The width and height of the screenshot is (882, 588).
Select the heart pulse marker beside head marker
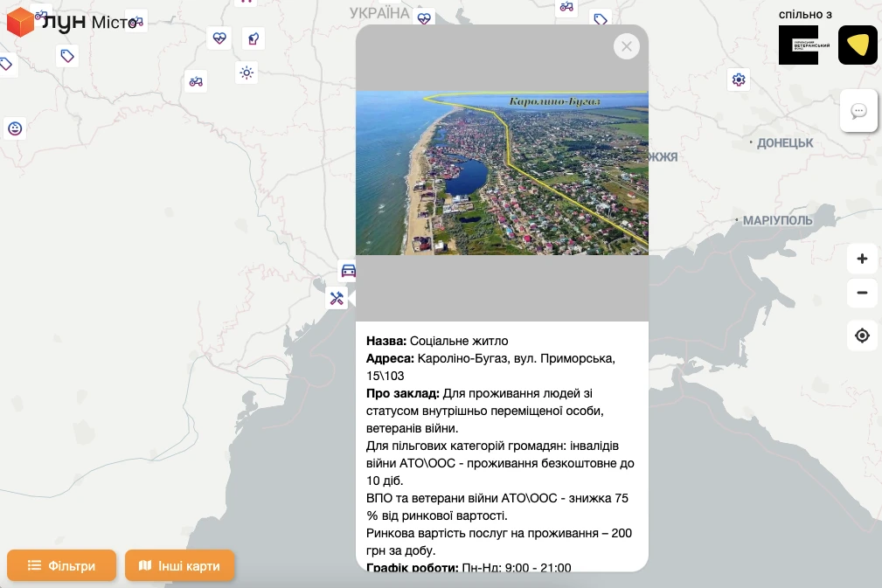(x=219, y=38)
